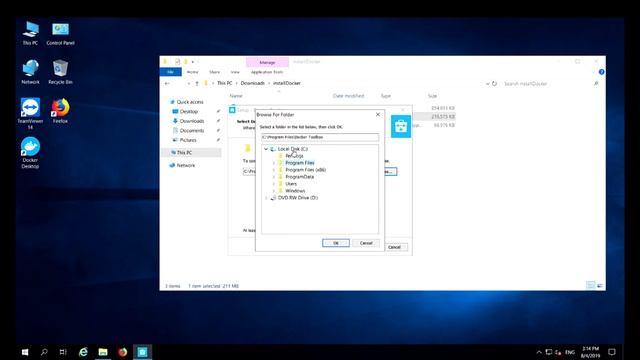Click Explorer back navigation arrow

tap(167, 83)
